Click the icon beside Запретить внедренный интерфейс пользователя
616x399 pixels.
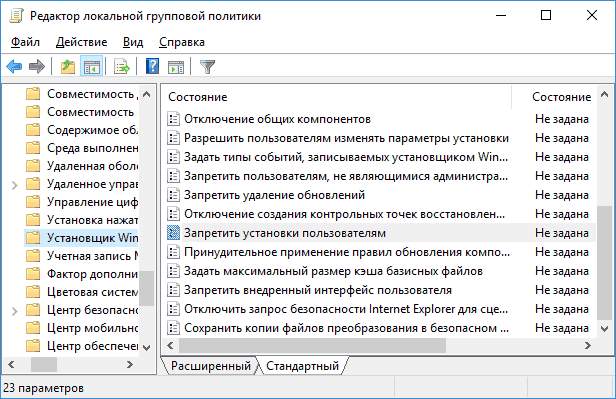pos(173,290)
